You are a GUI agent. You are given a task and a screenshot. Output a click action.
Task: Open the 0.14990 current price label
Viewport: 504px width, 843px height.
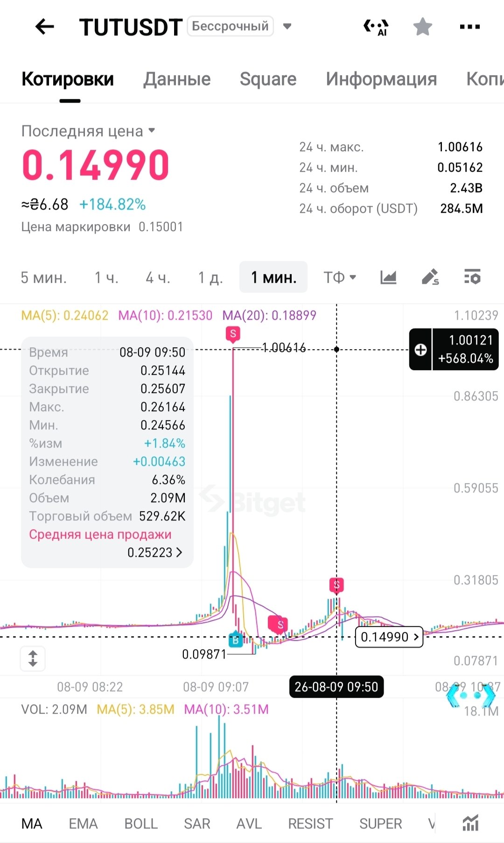click(389, 637)
